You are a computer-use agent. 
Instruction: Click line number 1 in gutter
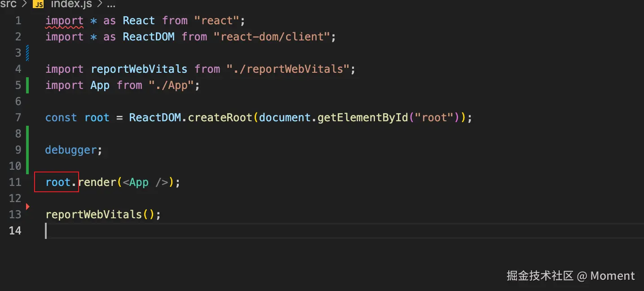pos(18,21)
